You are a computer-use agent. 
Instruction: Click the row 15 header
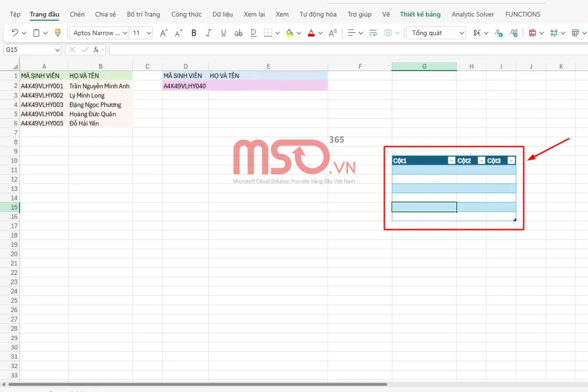click(10, 207)
